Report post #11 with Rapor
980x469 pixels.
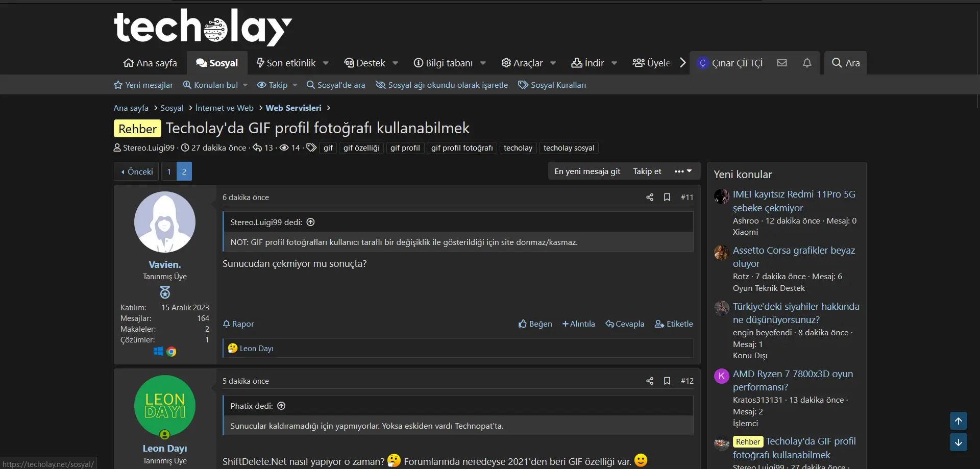(238, 324)
